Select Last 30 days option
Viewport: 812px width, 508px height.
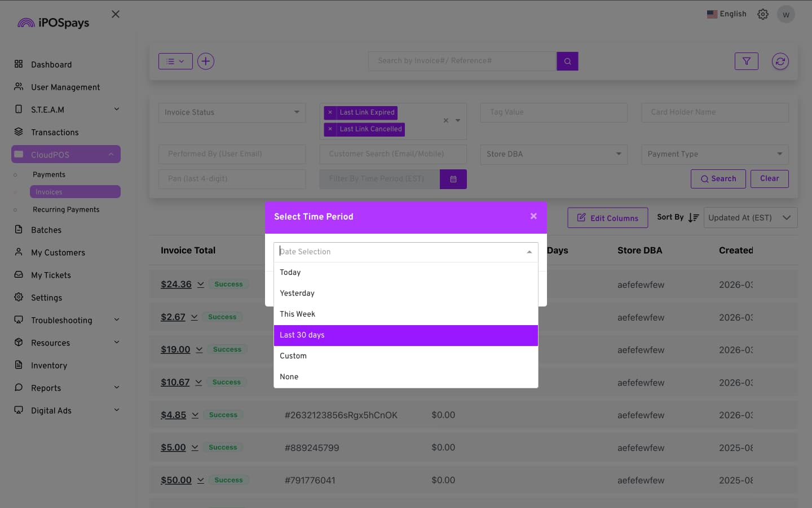(405, 335)
